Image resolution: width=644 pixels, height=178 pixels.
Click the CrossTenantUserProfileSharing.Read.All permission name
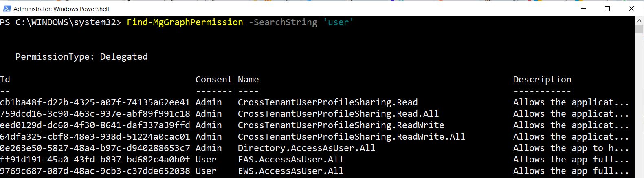coord(338,114)
